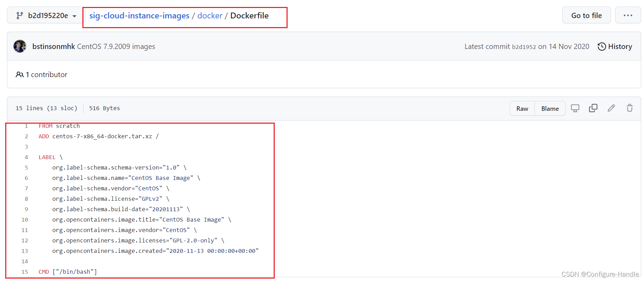View Raw file contents
The image size is (644, 281).
[522, 109]
